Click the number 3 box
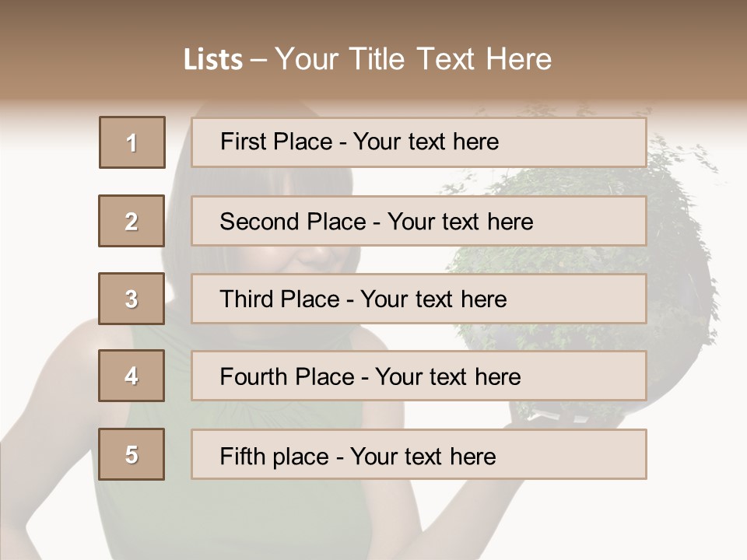 tap(132, 299)
